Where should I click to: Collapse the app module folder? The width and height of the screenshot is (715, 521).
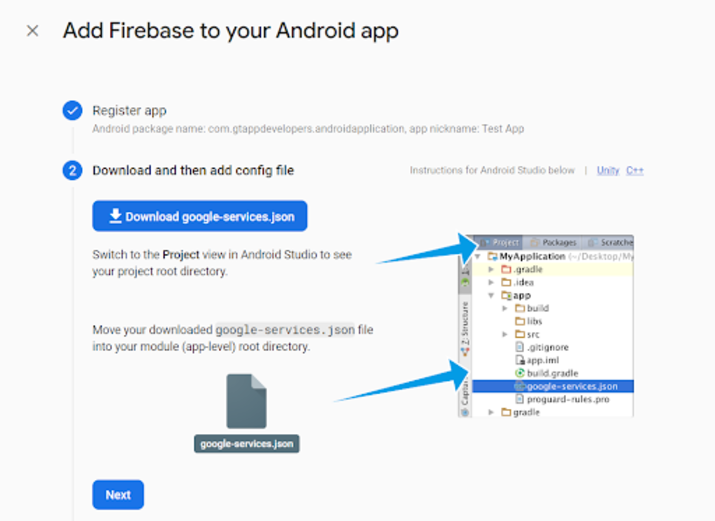(491, 296)
